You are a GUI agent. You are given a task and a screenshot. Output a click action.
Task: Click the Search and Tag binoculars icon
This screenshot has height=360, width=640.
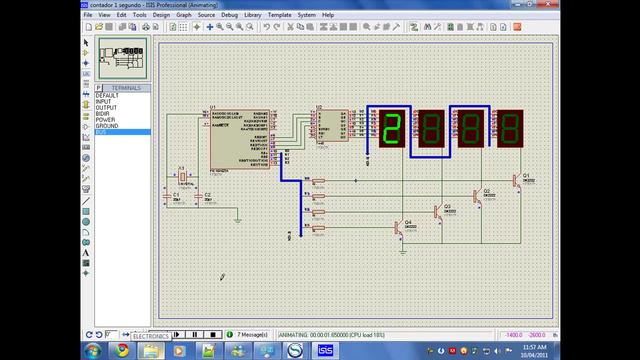[427, 27]
